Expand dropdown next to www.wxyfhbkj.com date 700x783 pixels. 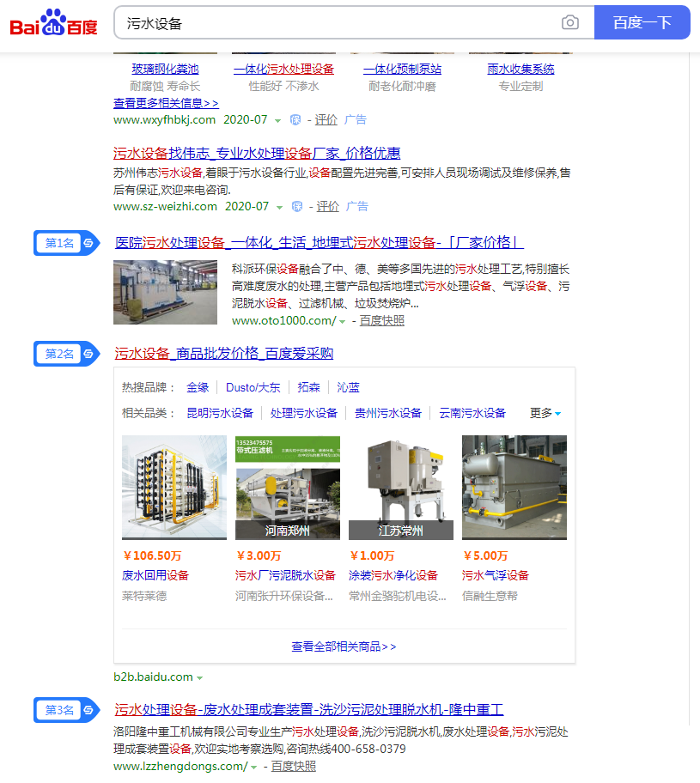tap(277, 120)
